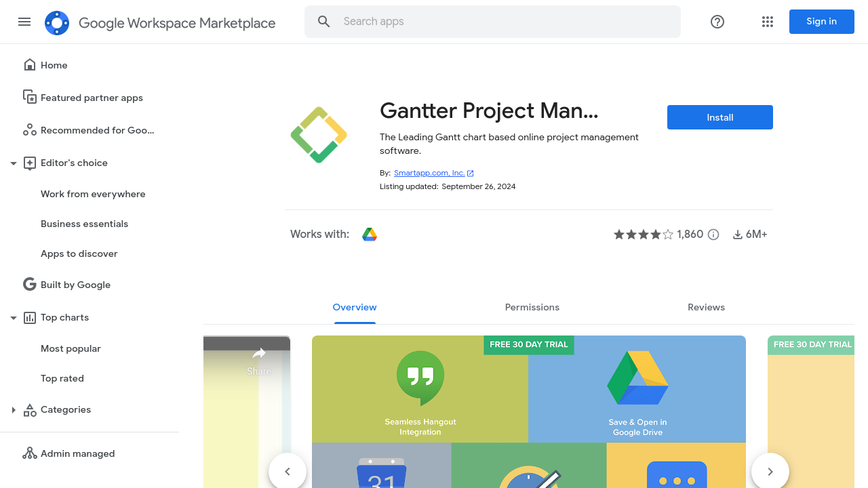Open Admin managed section
Viewport: 868px width, 488px height.
[x=77, y=453]
